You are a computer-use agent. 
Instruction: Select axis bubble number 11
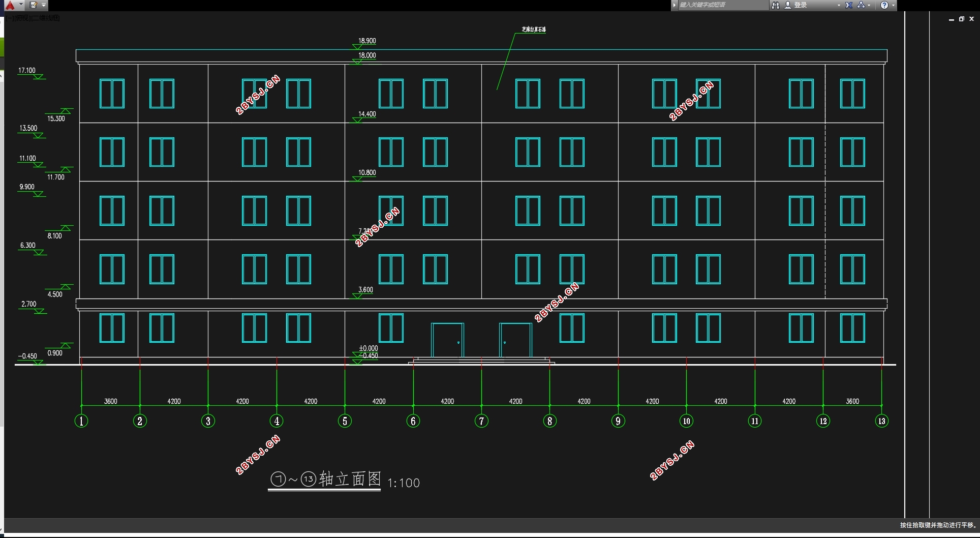point(755,421)
